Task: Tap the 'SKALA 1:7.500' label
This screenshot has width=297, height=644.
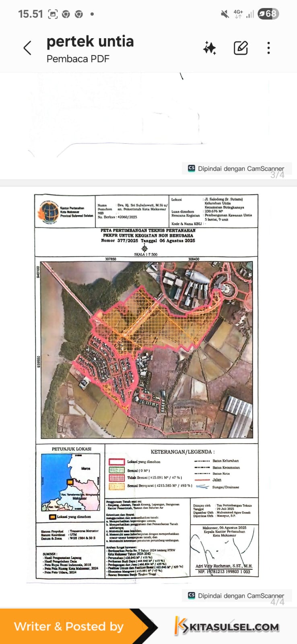Action: [146, 254]
